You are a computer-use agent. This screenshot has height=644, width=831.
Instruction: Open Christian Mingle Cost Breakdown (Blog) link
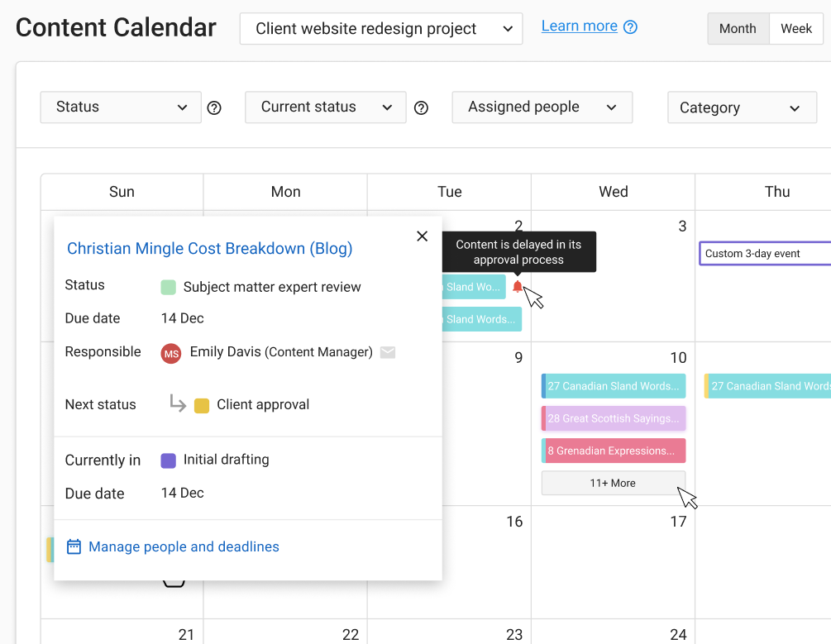[210, 249]
